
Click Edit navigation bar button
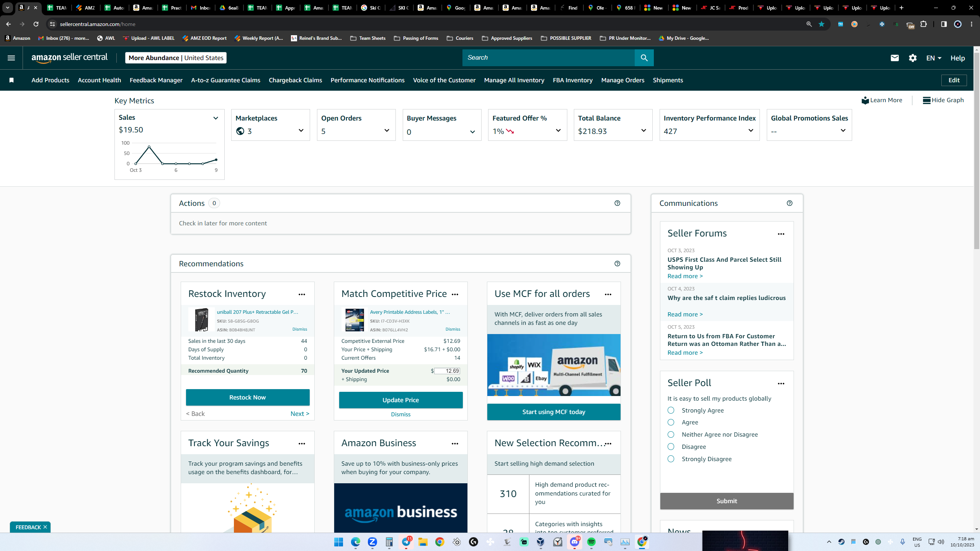click(954, 80)
